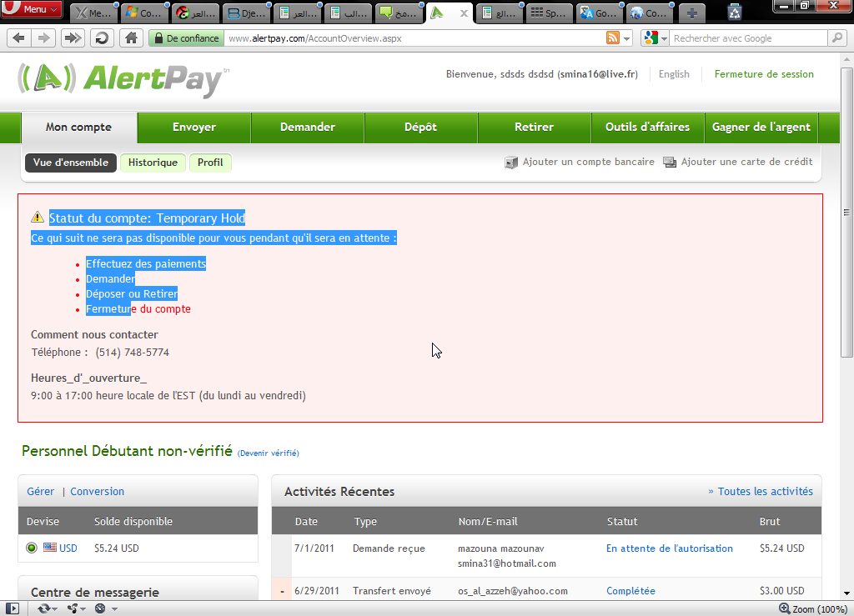Open the 'Envoyer' menu
This screenshot has height=616, width=854.
click(193, 128)
